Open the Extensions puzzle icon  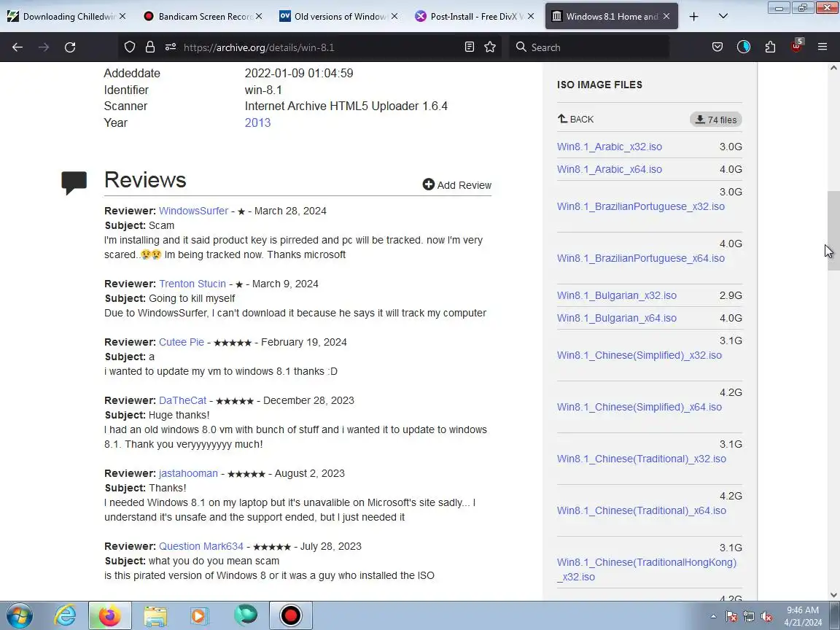point(770,47)
